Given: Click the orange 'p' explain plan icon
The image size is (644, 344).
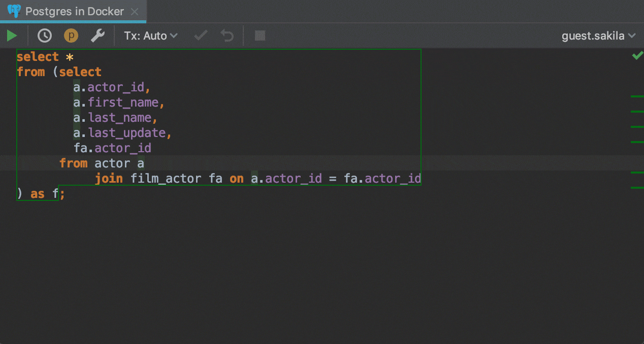Looking at the screenshot, I should pyautogui.click(x=71, y=36).
